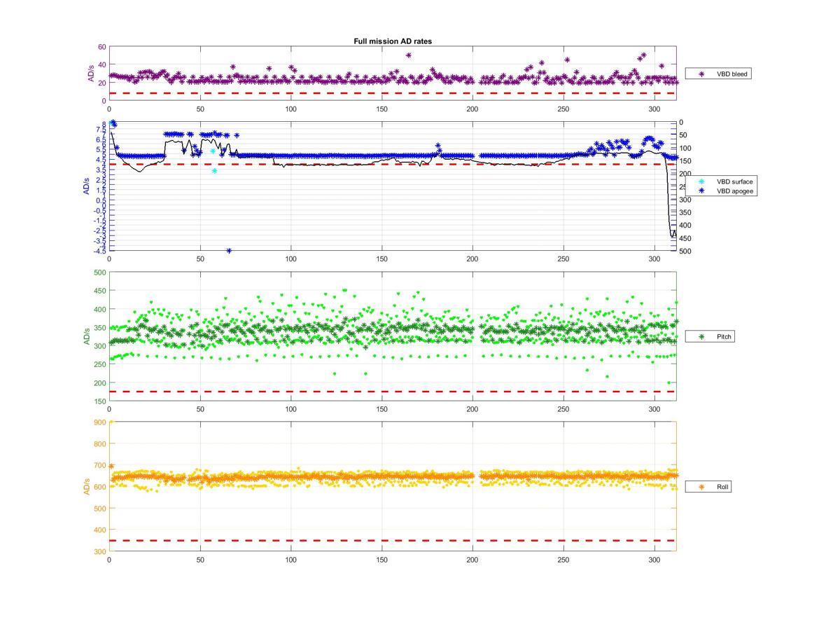Screen dimensions: 840x620
Task: Click the Pitch legend entry
Action: (x=710, y=337)
